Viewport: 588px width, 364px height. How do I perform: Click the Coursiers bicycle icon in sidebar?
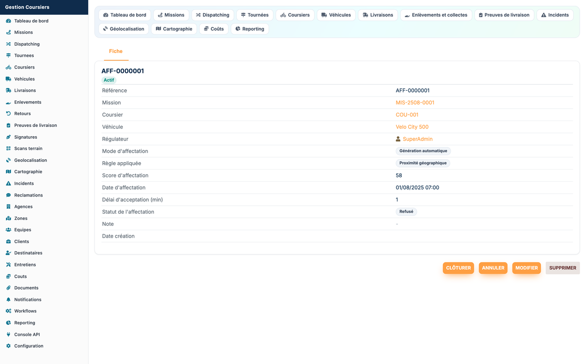8,67
